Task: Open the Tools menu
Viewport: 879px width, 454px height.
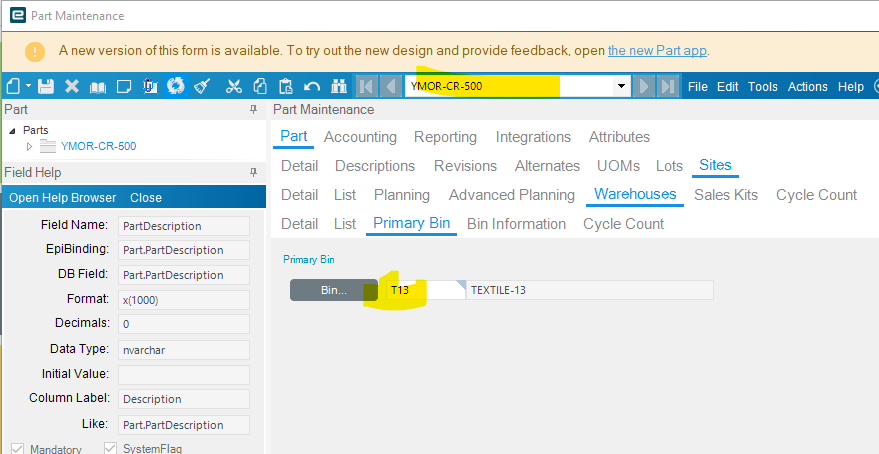Action: click(x=763, y=87)
